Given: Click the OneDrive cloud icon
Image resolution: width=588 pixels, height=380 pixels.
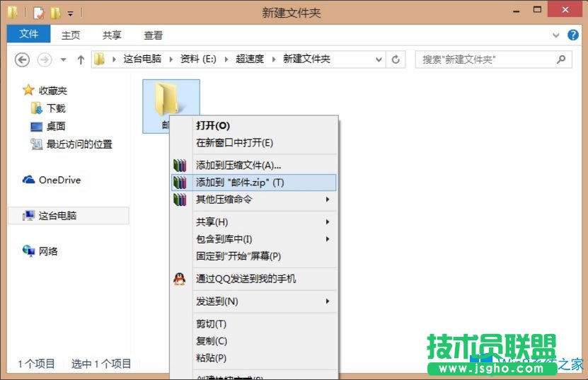Looking at the screenshot, I should point(29,180).
